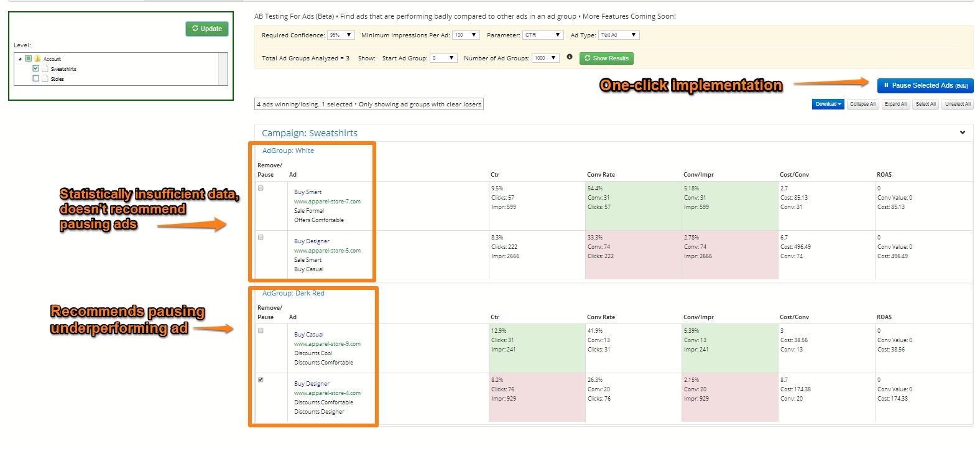This screenshot has height=451, width=980.
Task: Open the AdGroup: Dark Red link
Action: (x=293, y=293)
